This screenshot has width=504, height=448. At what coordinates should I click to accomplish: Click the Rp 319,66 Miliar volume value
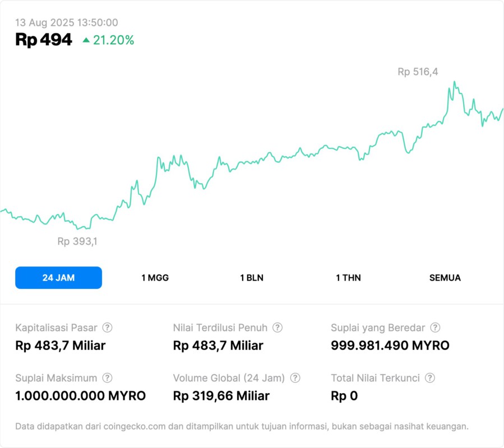[221, 396]
